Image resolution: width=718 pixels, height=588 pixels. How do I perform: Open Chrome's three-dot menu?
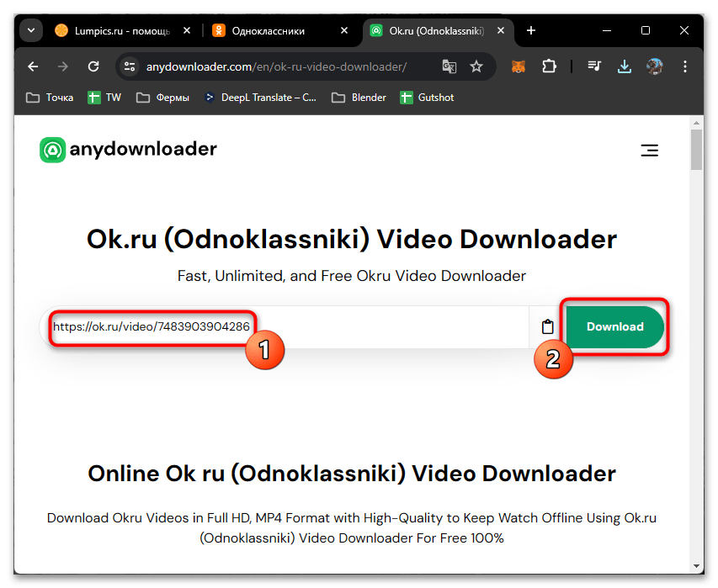685,66
